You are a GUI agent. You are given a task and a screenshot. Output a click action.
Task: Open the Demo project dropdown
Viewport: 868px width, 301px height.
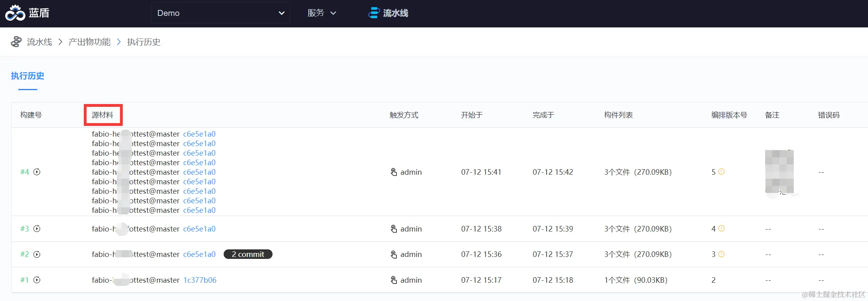click(x=220, y=13)
